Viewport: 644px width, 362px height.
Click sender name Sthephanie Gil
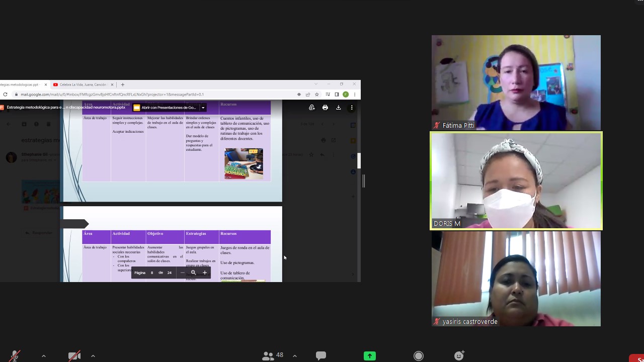pyautogui.click(x=34, y=154)
